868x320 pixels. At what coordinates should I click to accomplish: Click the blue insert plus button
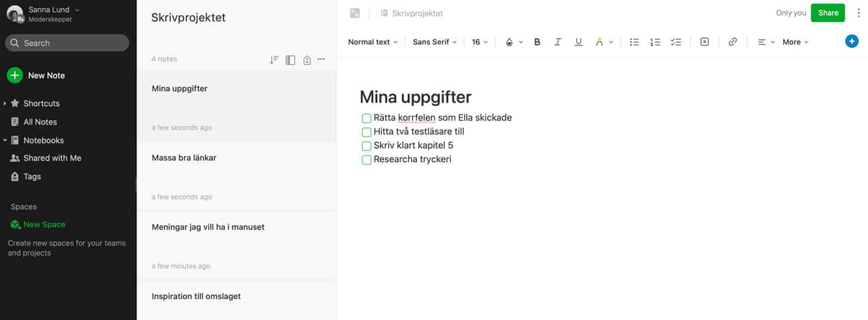(851, 41)
